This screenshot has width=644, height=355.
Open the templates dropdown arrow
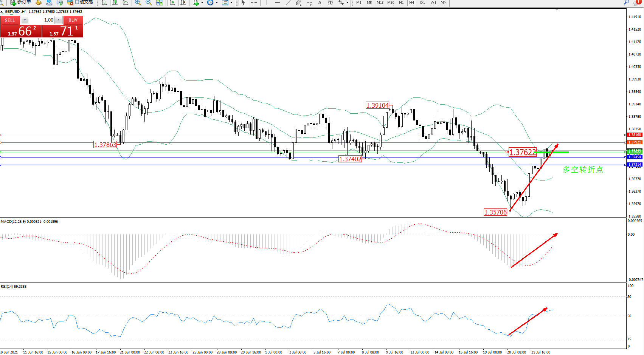coord(231,3)
